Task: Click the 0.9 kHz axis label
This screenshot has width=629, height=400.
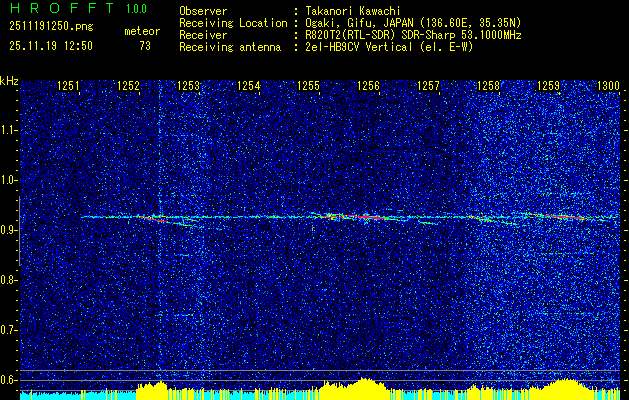Action: (x=9, y=230)
